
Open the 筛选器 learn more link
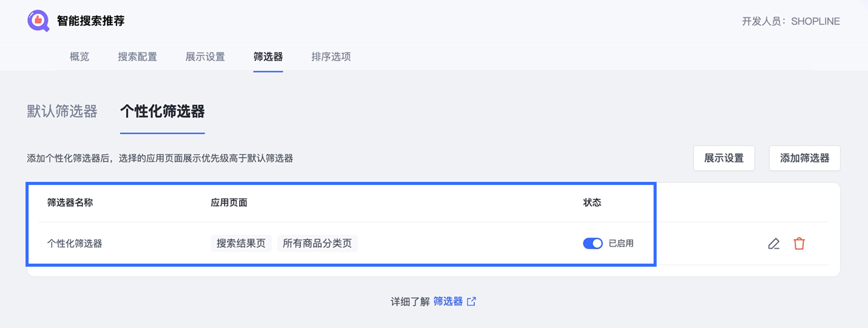(448, 301)
